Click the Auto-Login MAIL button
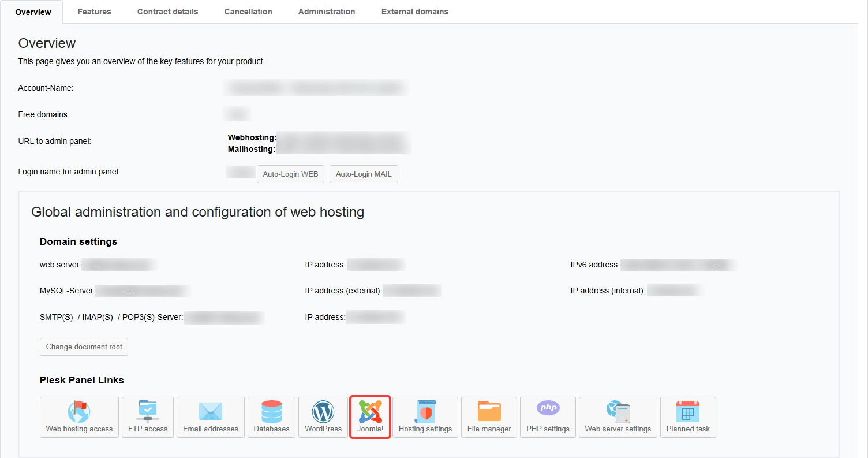This screenshot has height=458, width=868. (364, 174)
